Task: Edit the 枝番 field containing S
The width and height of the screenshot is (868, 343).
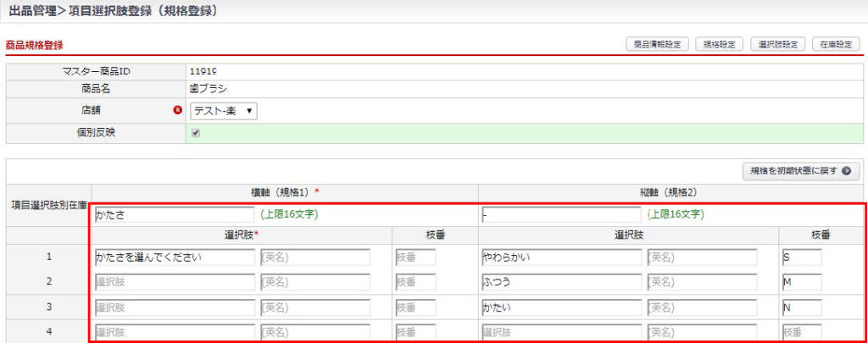Action: (x=802, y=257)
